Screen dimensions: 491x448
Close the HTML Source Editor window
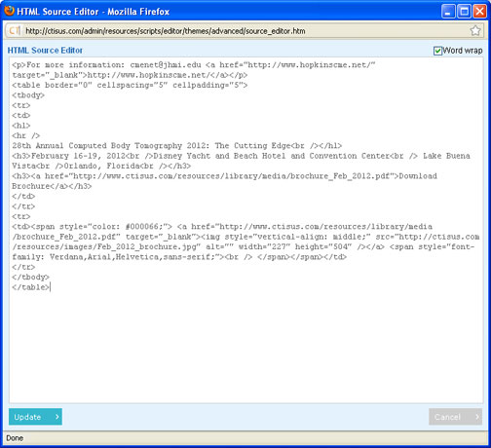coord(479,12)
